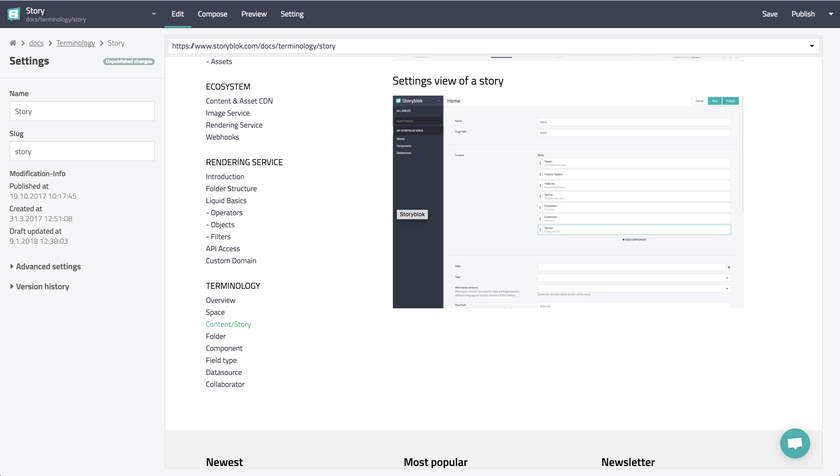
Task: Click the Most popular footer heading
Action: click(x=436, y=462)
